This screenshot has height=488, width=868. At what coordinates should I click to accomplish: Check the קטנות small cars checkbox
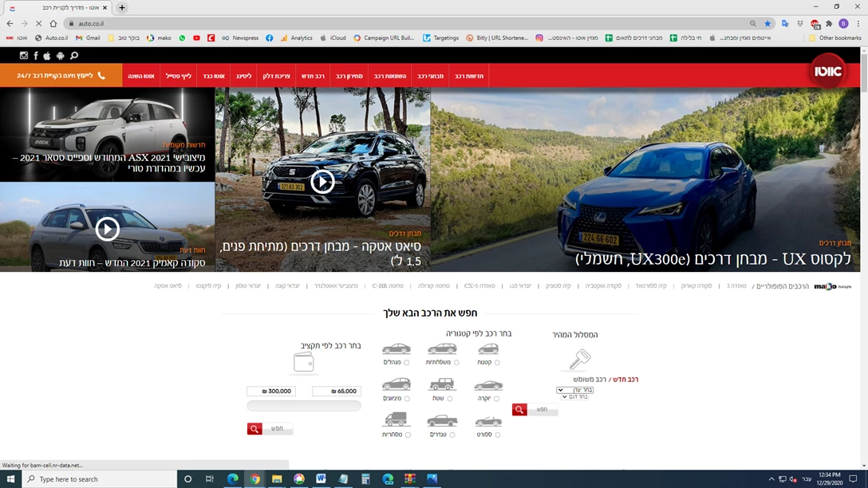497,363
